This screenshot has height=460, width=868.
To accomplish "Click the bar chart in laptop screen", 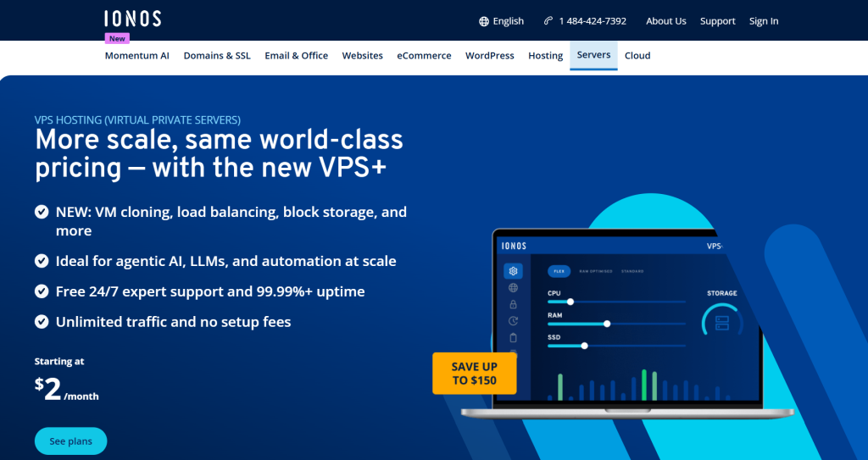I will tap(638, 385).
